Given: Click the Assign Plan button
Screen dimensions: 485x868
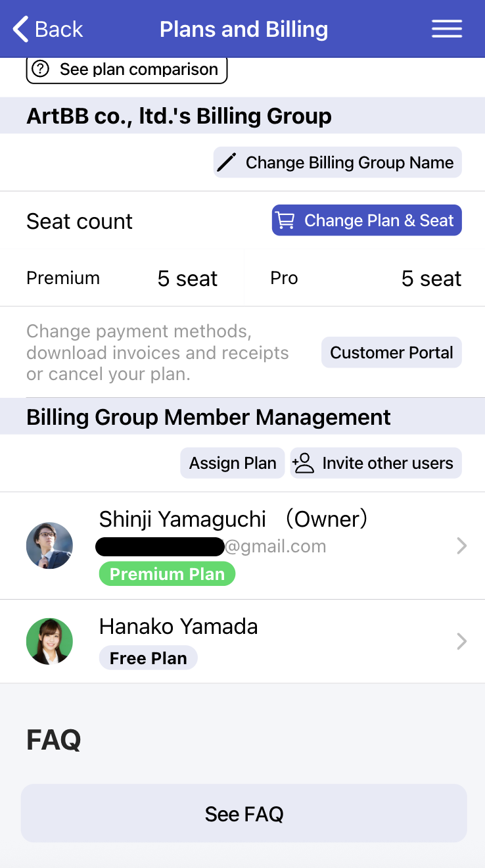Looking at the screenshot, I should point(233,463).
